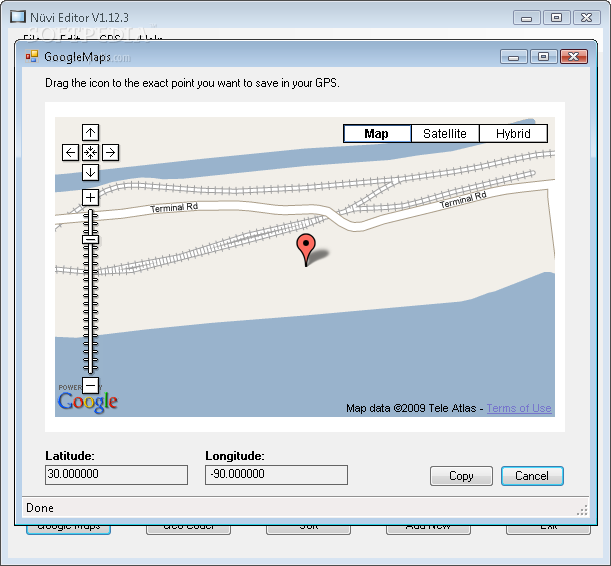Image resolution: width=611 pixels, height=566 pixels.
Task: Click the Longitude input field
Action: [276, 474]
